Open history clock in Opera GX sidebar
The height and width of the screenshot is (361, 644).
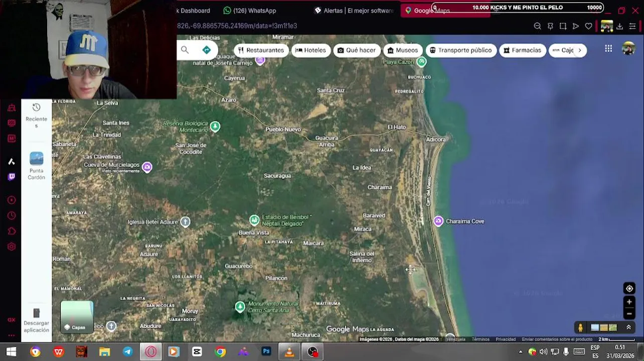point(11,216)
